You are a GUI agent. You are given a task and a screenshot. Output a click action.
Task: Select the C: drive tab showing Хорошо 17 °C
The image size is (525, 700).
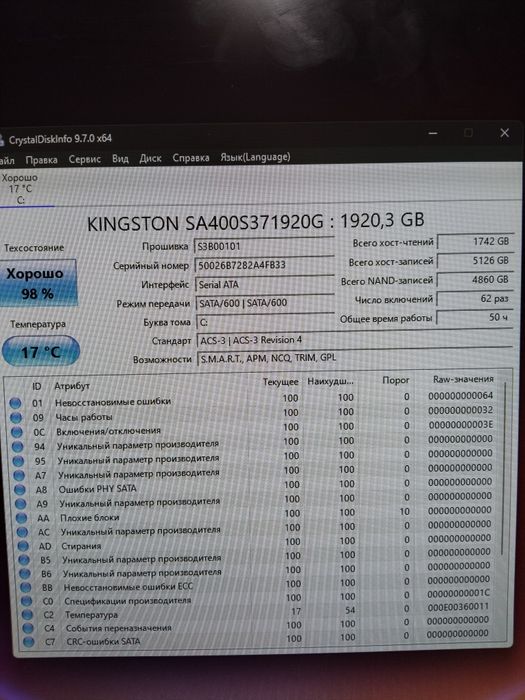[20, 189]
